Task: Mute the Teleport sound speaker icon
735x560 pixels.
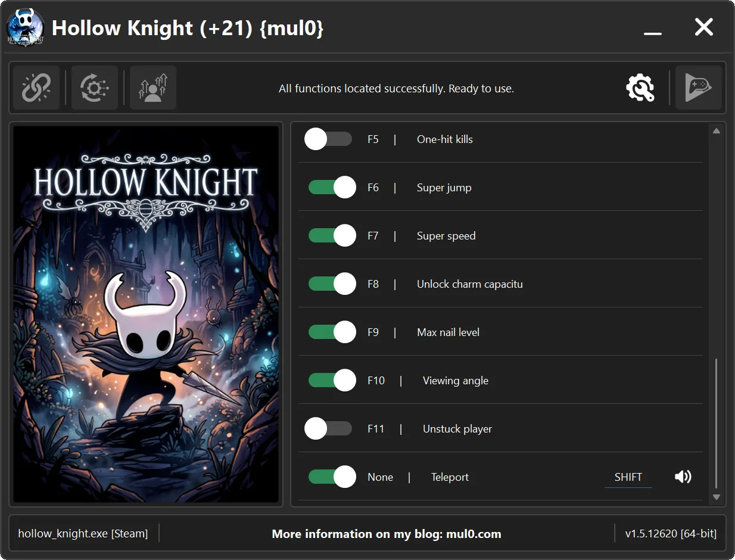Action: 683,477
